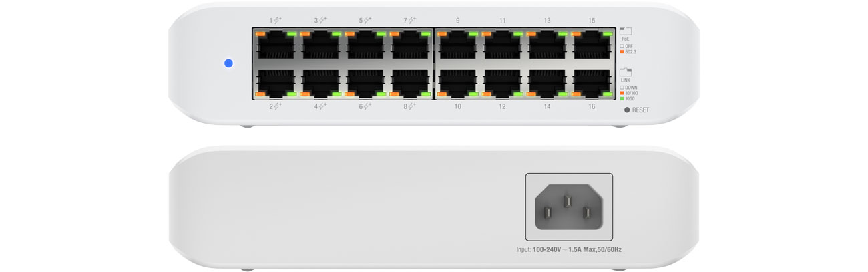868x272 pixels.
Task: Click Ethernet port 11 jack
Action: 502,46
